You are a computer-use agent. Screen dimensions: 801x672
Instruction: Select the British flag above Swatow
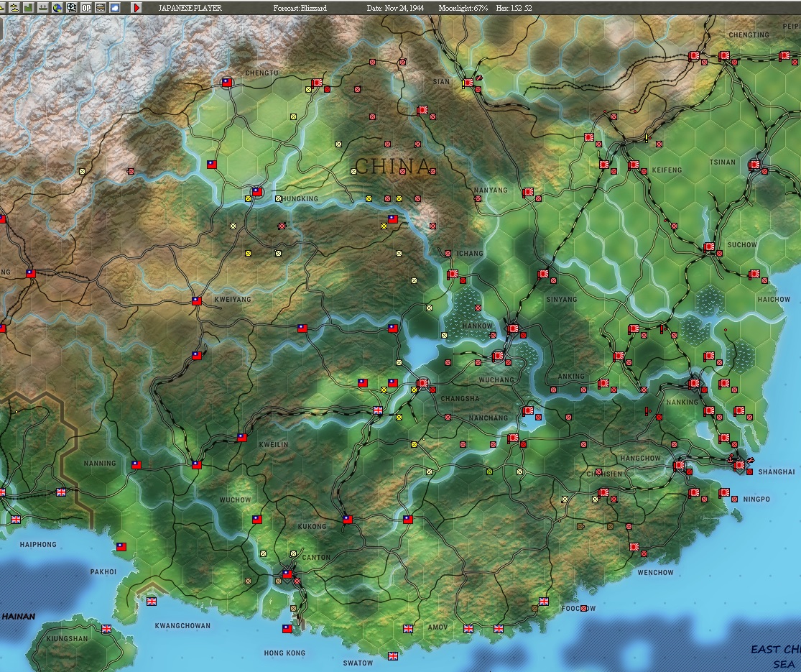[392, 655]
